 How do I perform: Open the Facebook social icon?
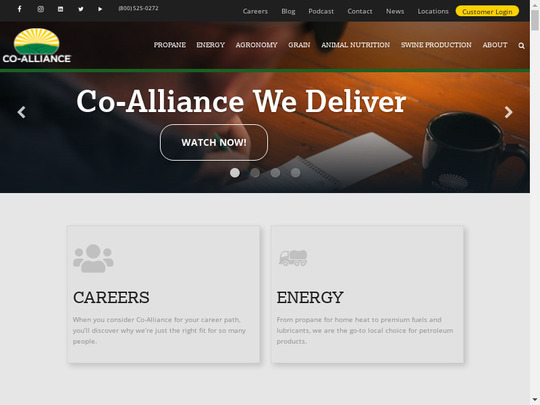(x=20, y=9)
